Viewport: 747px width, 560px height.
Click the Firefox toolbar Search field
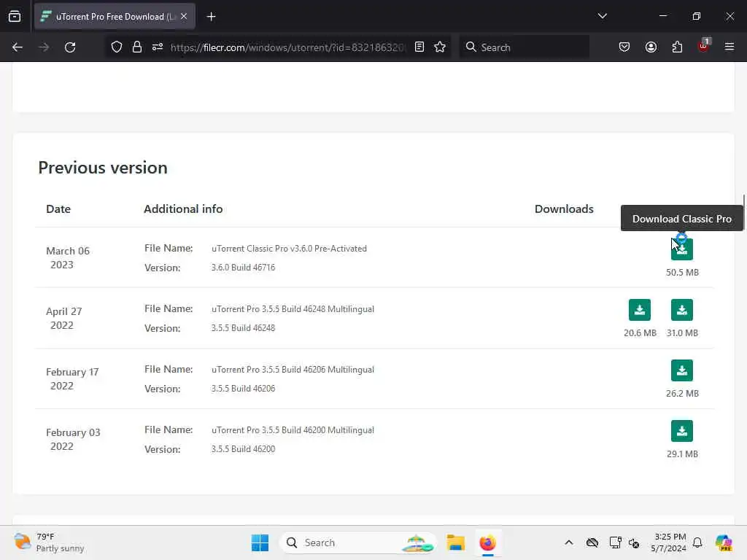[x=524, y=47]
